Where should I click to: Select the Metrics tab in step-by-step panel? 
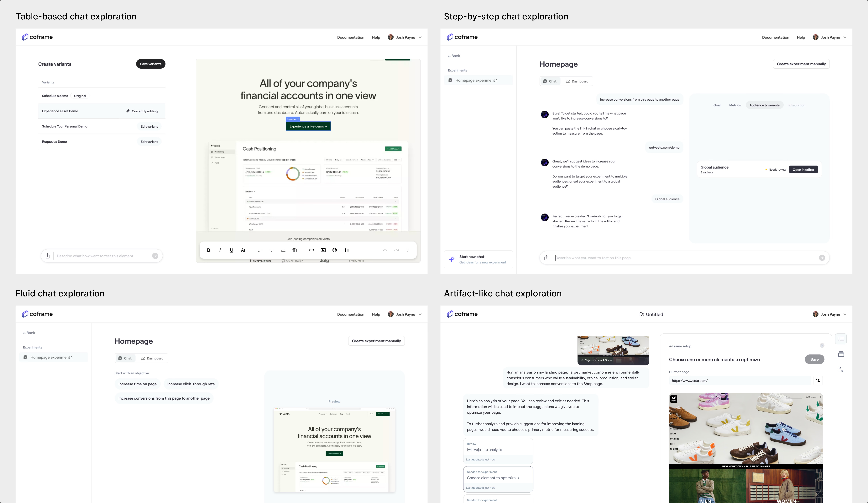tap(735, 105)
